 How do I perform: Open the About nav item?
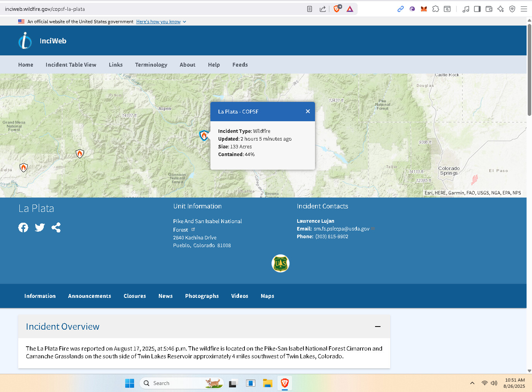188,65
